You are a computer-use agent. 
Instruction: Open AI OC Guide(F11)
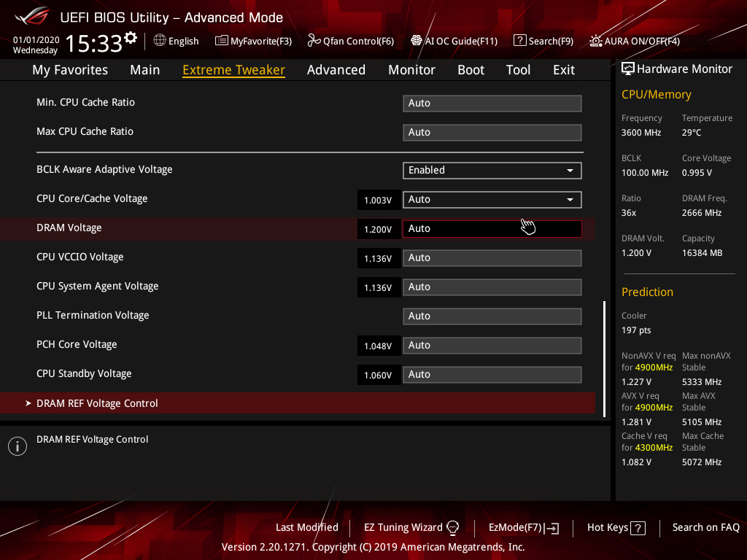(x=454, y=41)
